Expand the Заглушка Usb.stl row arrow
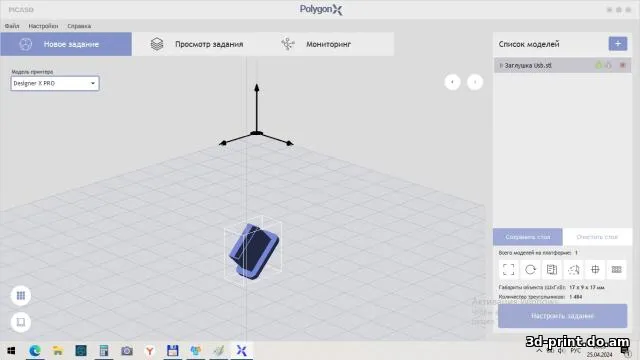The height and width of the screenshot is (360, 640). pyautogui.click(x=501, y=65)
